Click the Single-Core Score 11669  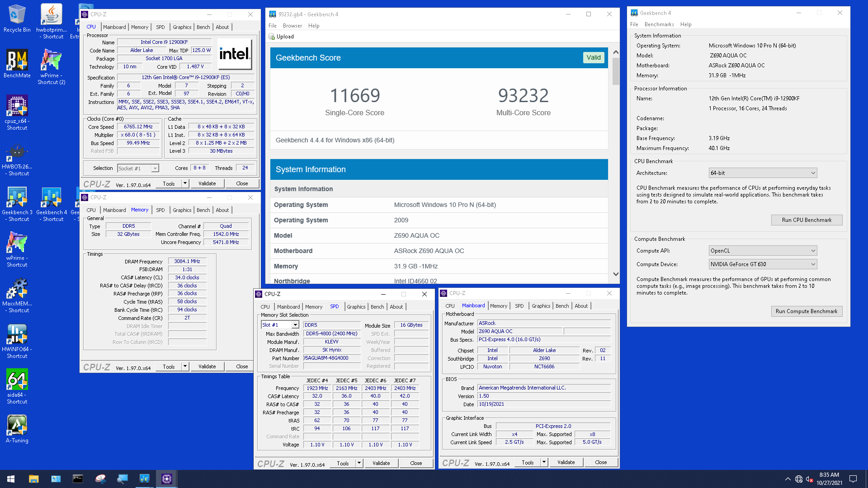pos(355,95)
